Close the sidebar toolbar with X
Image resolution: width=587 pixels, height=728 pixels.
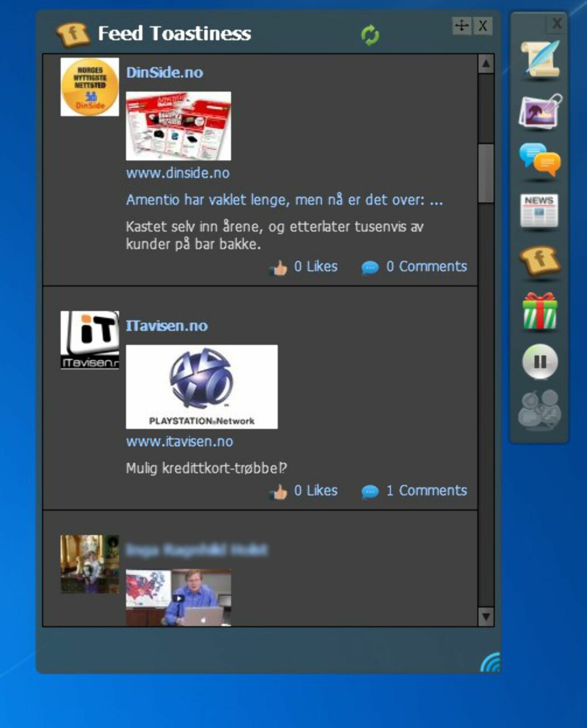(x=556, y=23)
